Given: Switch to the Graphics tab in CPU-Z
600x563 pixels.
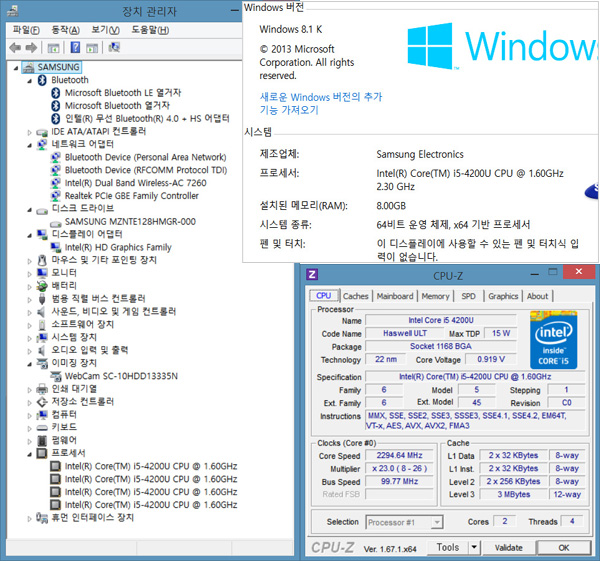Looking at the screenshot, I should [x=503, y=296].
